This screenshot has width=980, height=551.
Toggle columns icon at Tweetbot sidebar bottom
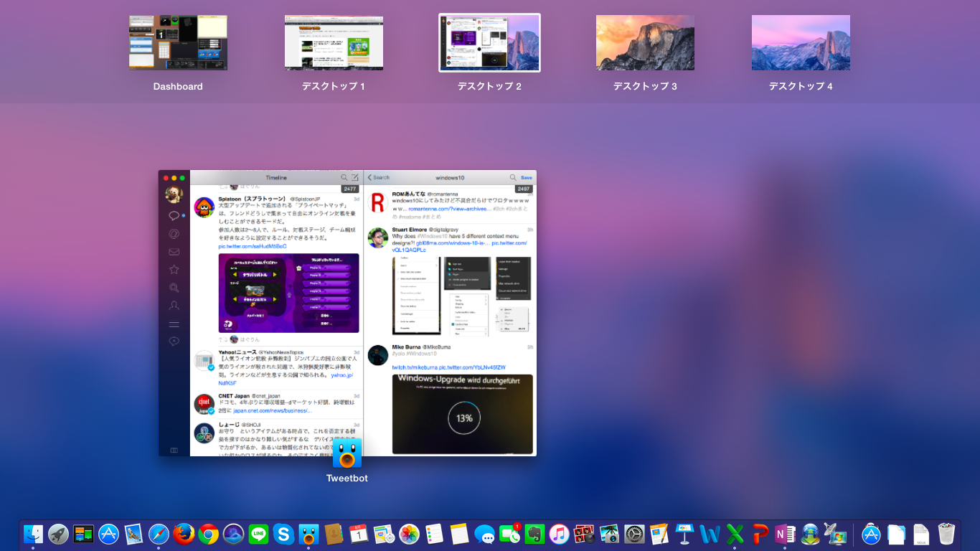click(174, 451)
